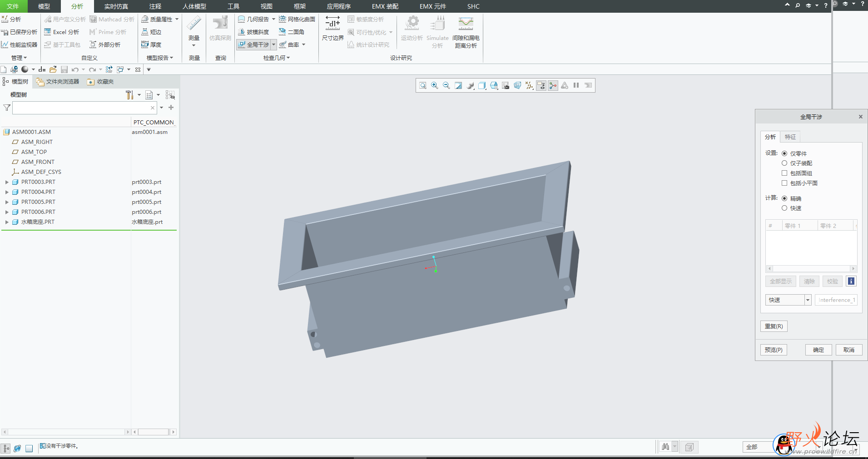Click the 重复(R) button
Screen dimensions: 868x459
[774, 326]
